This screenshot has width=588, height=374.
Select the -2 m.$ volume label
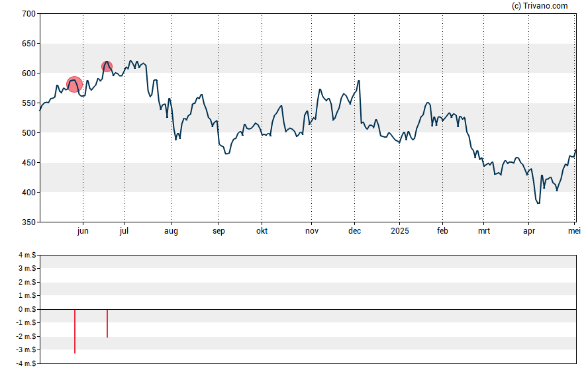coord(26,336)
